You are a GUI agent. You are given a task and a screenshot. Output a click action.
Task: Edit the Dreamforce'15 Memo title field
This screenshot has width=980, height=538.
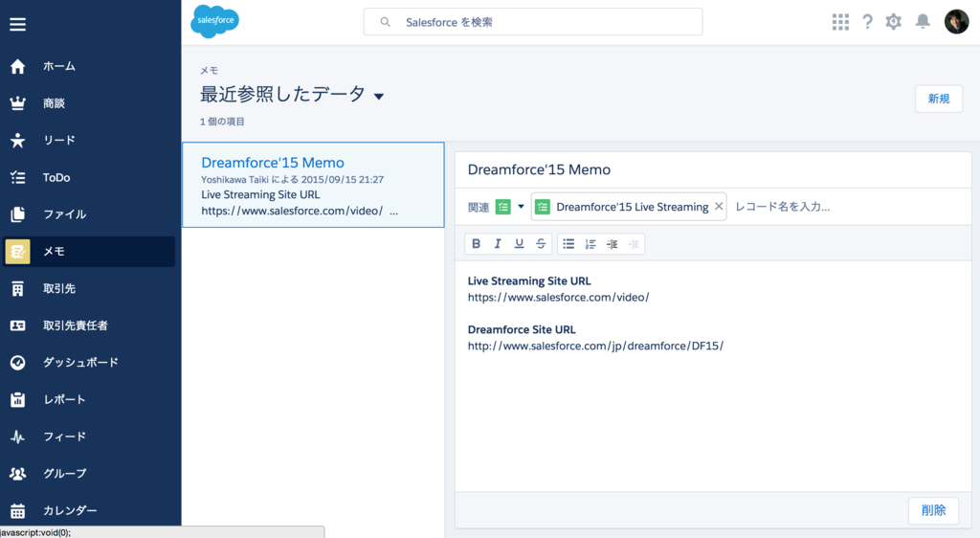point(713,170)
